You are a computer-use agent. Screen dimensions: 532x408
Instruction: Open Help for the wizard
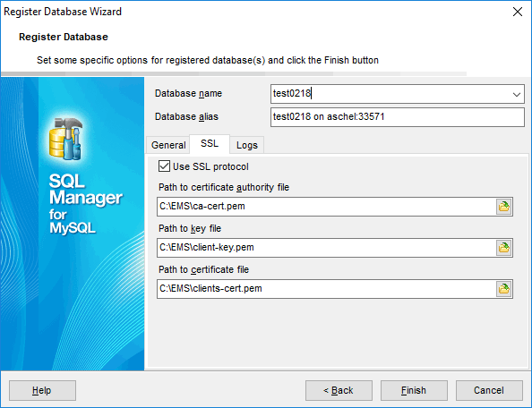(x=42, y=390)
